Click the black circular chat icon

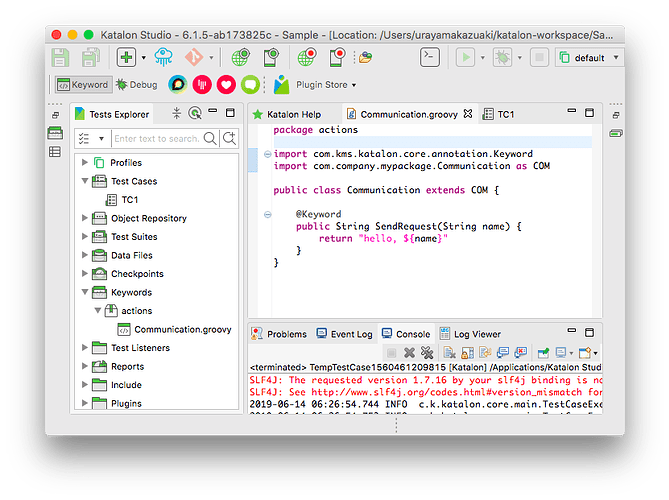click(x=178, y=84)
